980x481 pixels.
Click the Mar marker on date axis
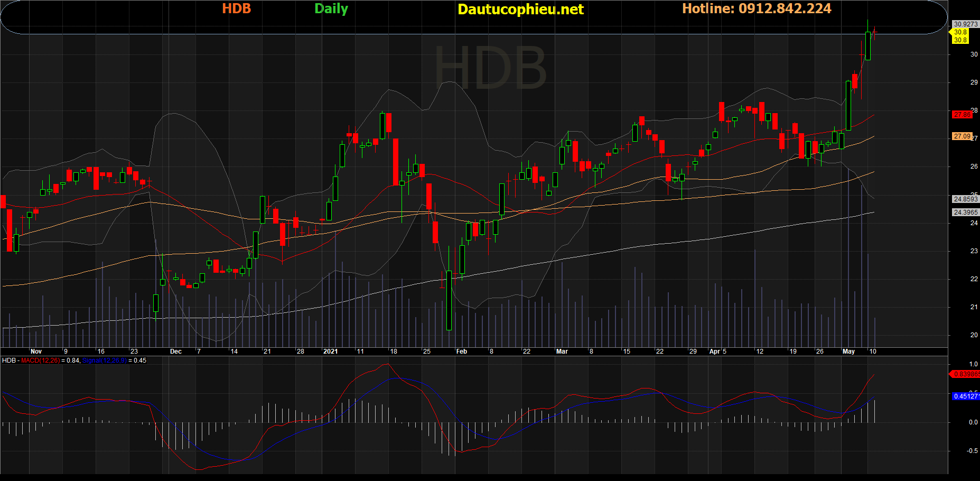coord(562,351)
